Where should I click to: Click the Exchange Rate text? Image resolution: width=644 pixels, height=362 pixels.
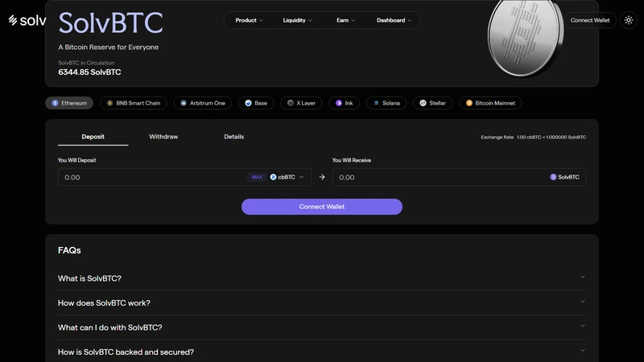click(x=534, y=137)
